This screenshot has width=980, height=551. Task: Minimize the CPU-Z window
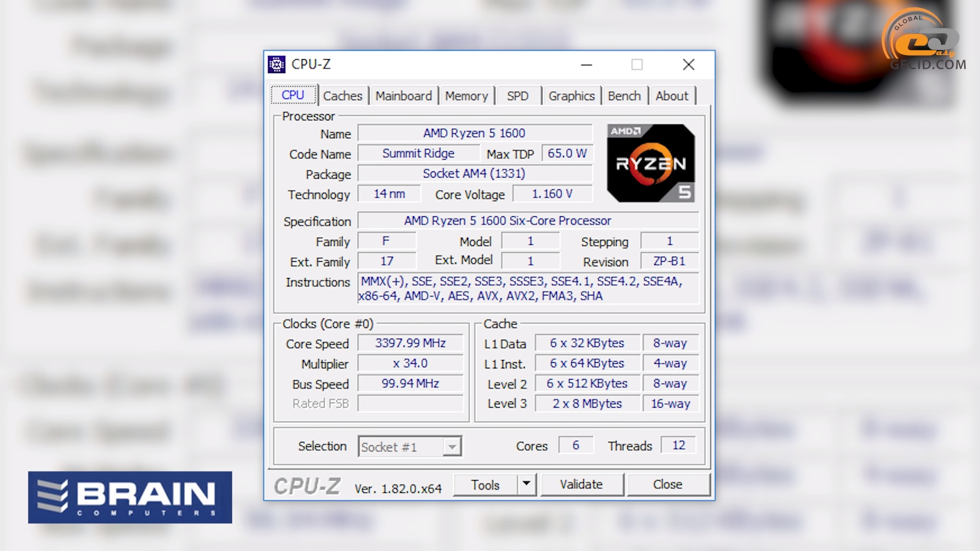pos(586,65)
